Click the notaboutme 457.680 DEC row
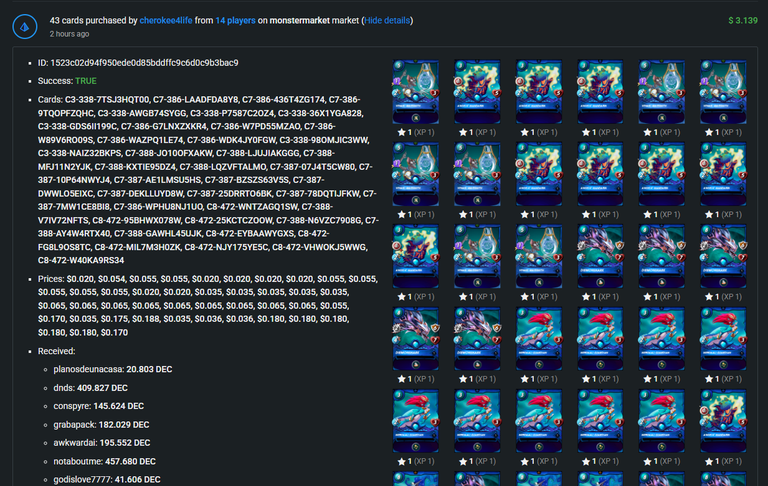Viewport: 768px width, 486px height. 104,462
